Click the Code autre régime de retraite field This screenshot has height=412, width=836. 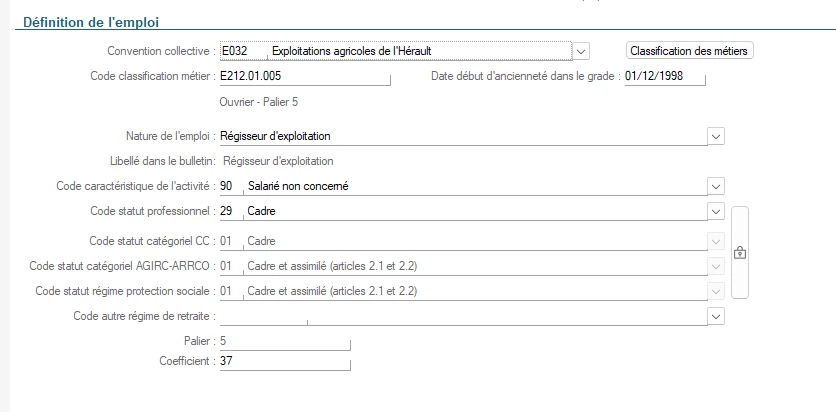pyautogui.click(x=460, y=316)
